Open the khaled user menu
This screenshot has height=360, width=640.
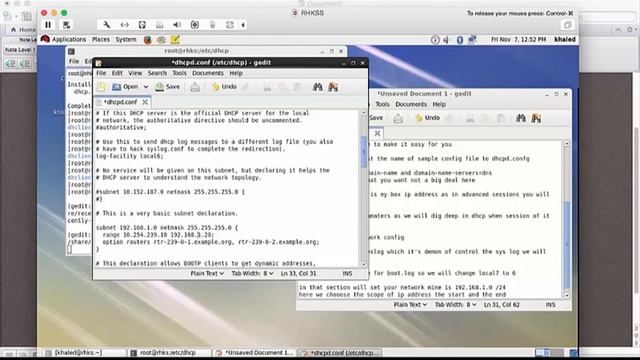tap(565, 40)
